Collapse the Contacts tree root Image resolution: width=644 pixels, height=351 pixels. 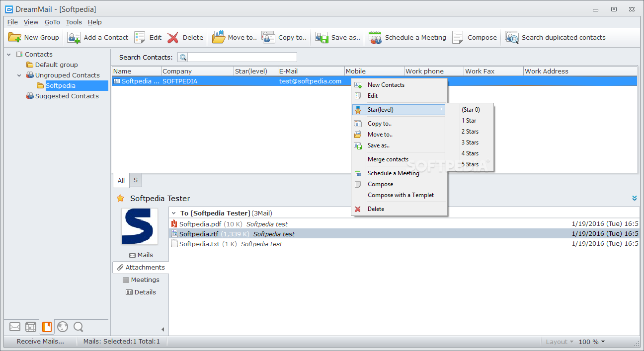pos(9,55)
